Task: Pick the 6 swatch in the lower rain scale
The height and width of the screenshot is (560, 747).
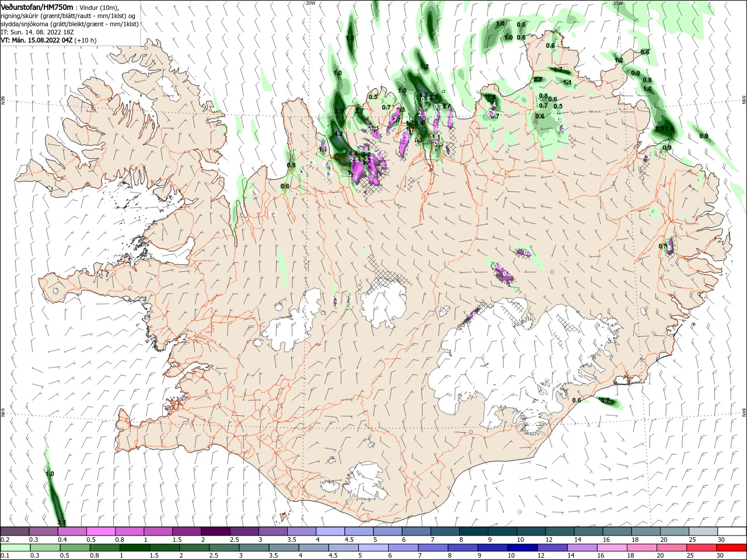Action: pos(403,548)
